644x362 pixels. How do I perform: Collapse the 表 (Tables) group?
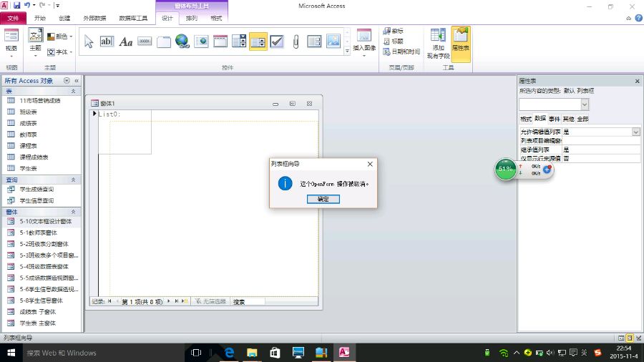[73, 91]
